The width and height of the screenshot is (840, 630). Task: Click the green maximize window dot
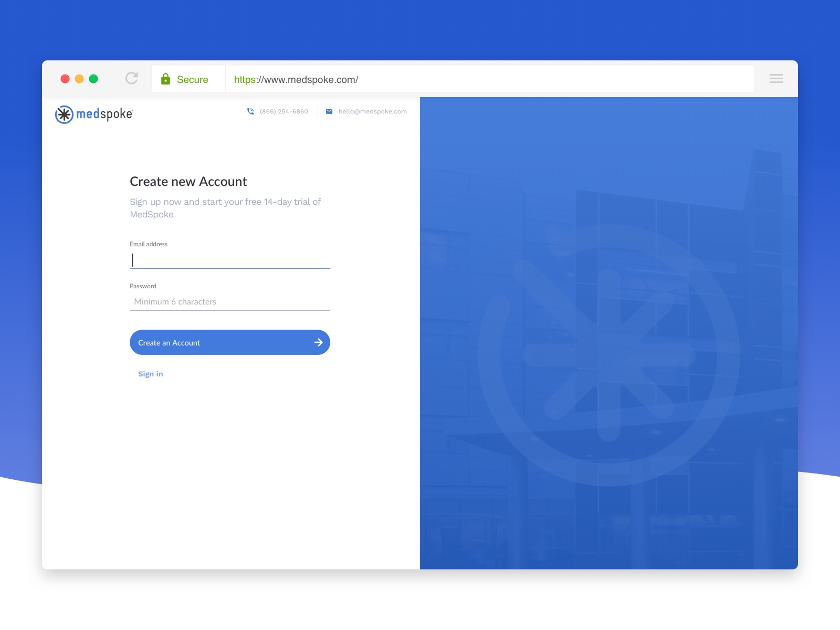pyautogui.click(x=93, y=79)
